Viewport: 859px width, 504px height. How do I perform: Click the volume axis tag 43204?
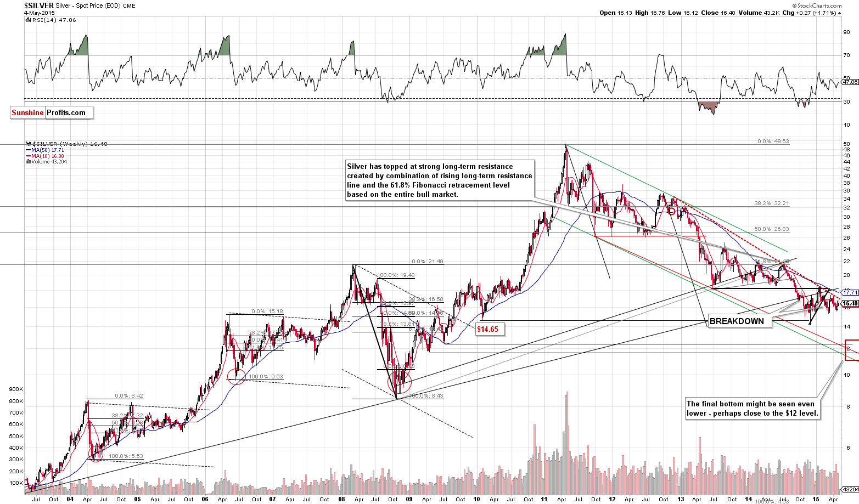click(850, 489)
